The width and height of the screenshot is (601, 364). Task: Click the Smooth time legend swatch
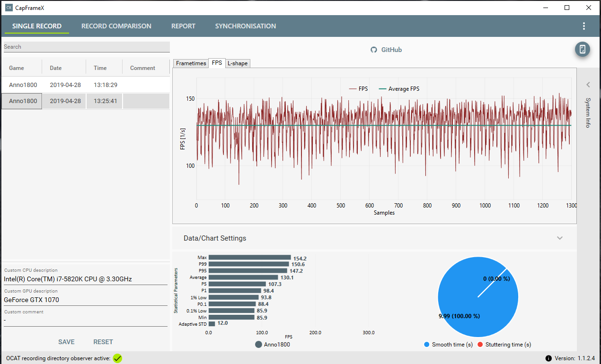click(427, 345)
